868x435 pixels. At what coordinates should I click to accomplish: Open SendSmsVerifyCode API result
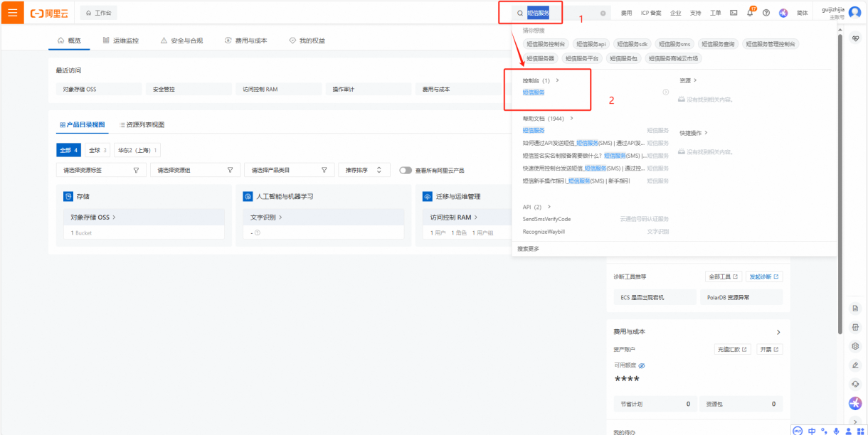[x=546, y=219]
